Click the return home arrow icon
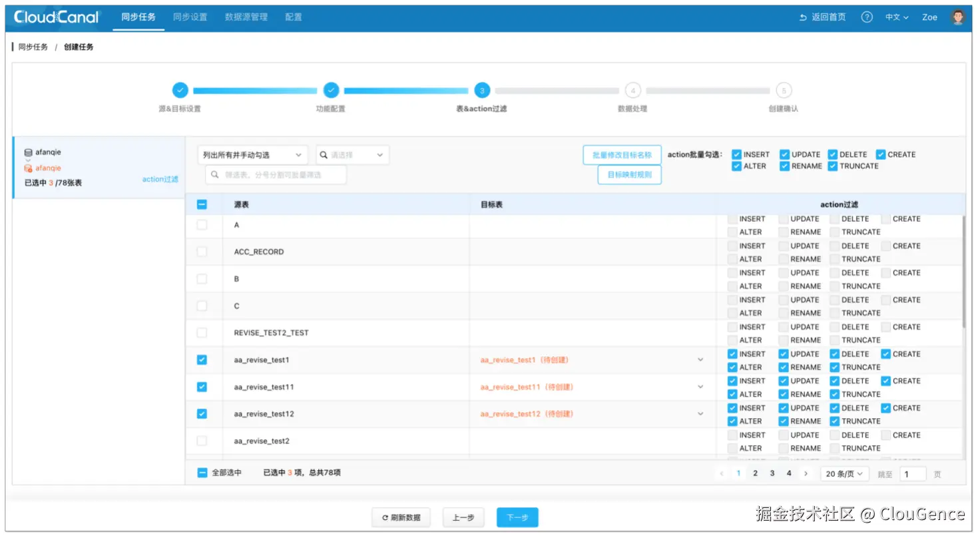Screen dimensions: 980x538 coord(803,17)
